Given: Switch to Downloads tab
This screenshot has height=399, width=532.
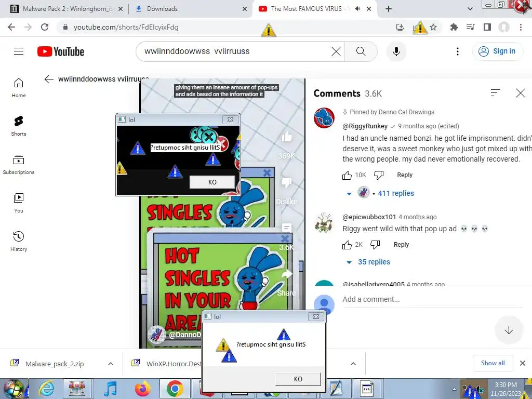Looking at the screenshot, I should (x=190, y=9).
